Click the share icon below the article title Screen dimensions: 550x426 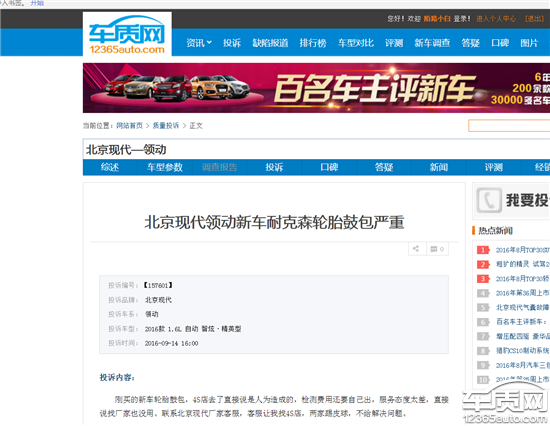point(417,249)
